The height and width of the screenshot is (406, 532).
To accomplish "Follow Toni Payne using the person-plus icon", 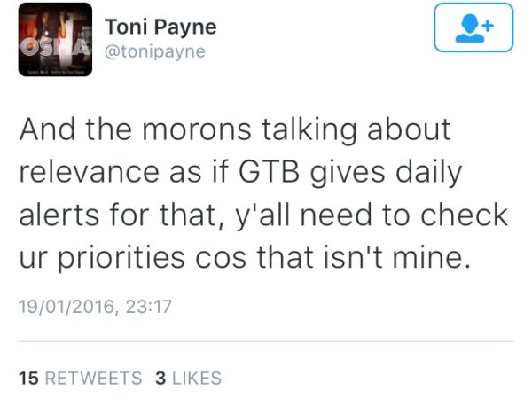I will [473, 27].
